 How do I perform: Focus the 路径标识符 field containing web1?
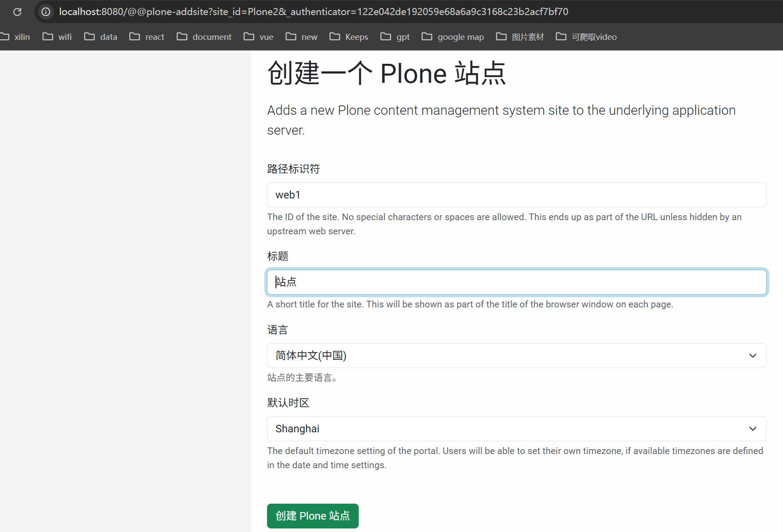[516, 195]
